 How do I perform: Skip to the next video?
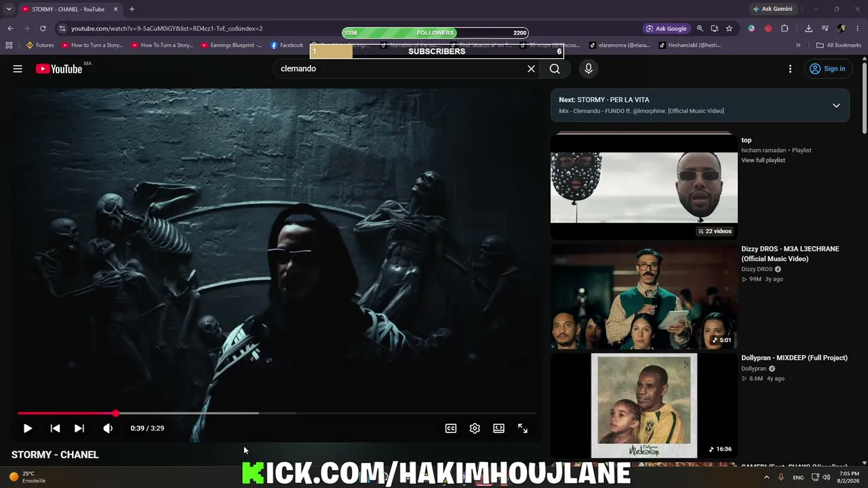(79, 428)
